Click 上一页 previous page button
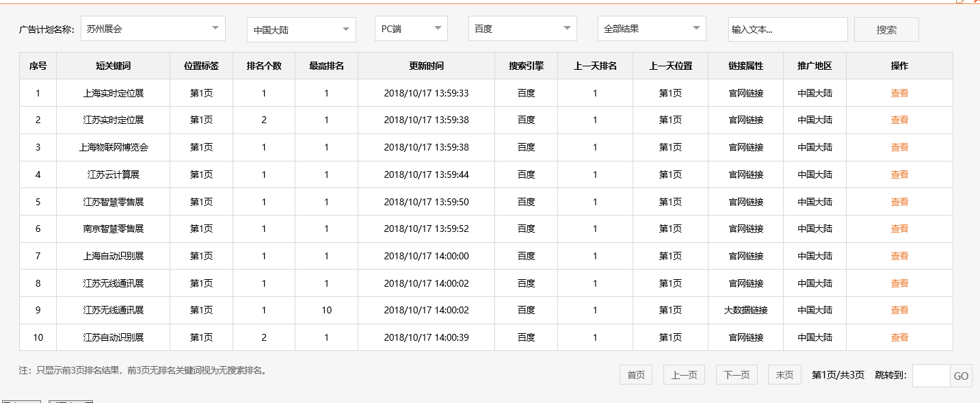 tap(683, 374)
